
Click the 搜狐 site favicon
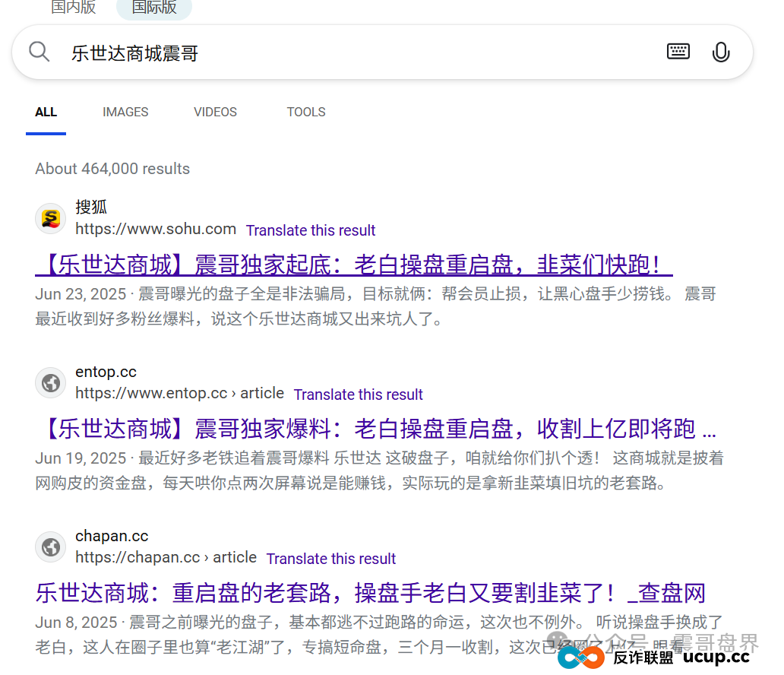[50, 218]
